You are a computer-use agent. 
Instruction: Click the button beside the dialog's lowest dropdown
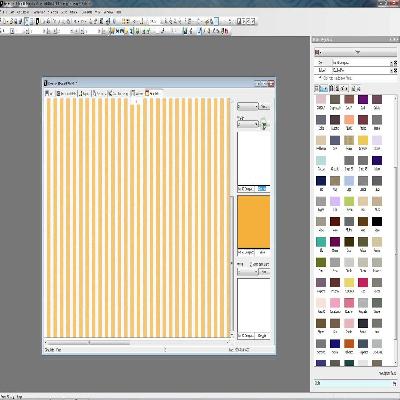click(264, 272)
